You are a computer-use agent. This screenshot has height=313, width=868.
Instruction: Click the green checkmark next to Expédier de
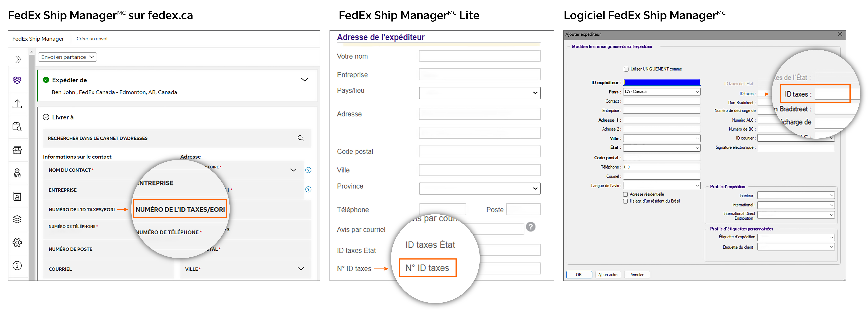tap(46, 80)
